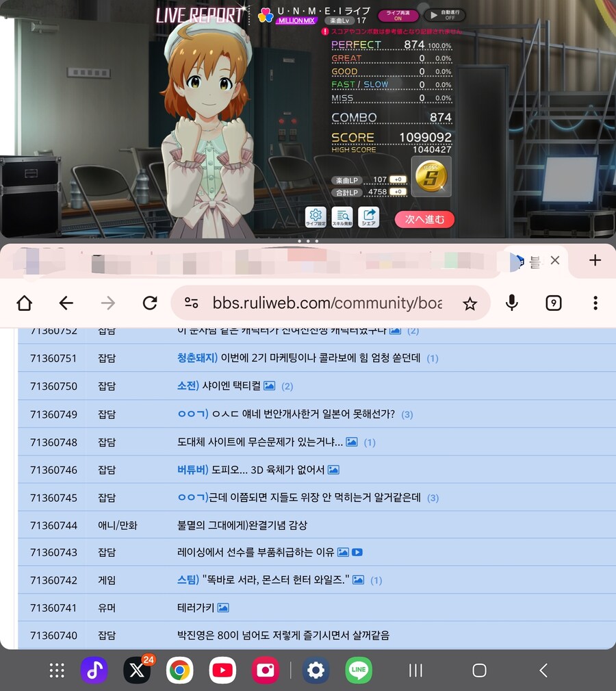This screenshot has height=691, width=616.
Task: Toggle the 自動進行 OFF switch
Action: (x=444, y=15)
